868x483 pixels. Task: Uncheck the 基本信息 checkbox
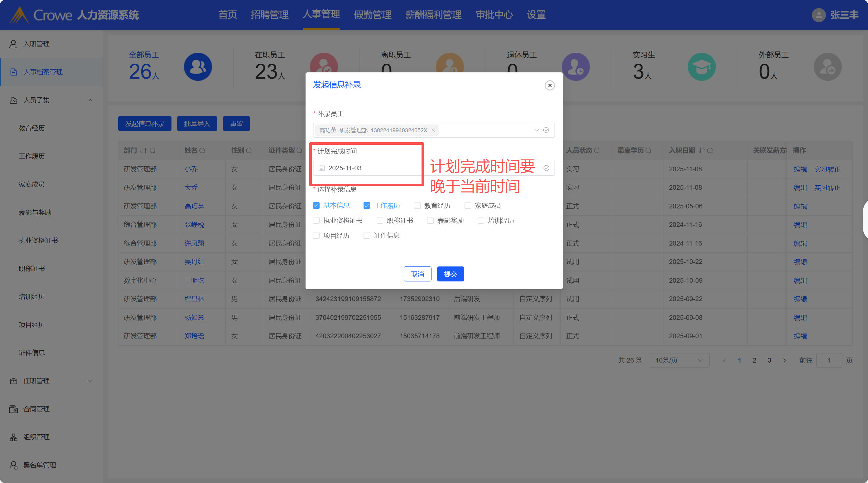tap(316, 205)
